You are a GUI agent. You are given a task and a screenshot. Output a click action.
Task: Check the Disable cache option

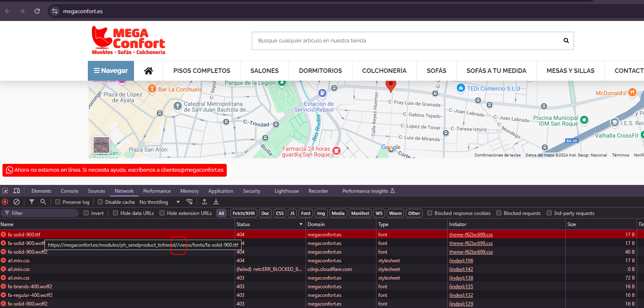pyautogui.click(x=100, y=202)
